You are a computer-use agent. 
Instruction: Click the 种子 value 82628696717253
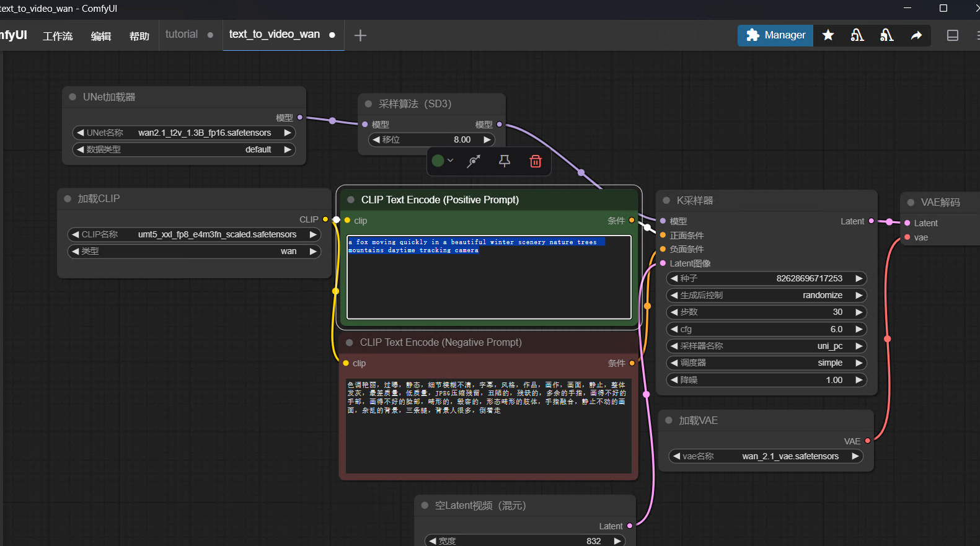(x=809, y=278)
